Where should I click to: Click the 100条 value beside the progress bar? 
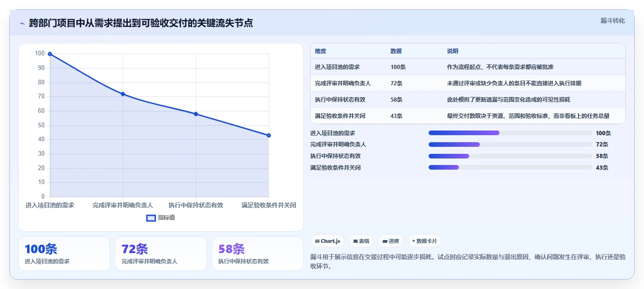603,133
